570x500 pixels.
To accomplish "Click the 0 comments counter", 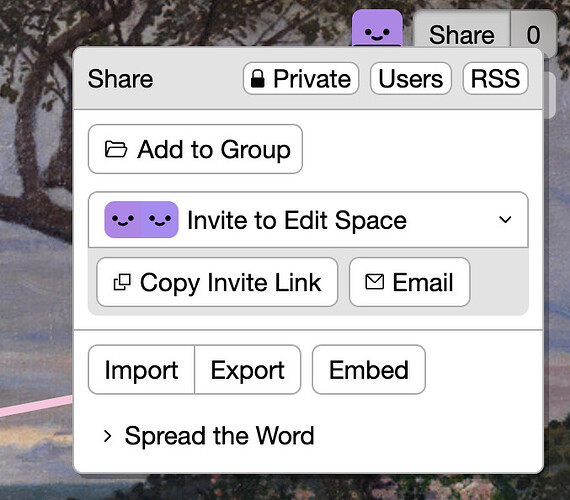I will click(x=533, y=35).
